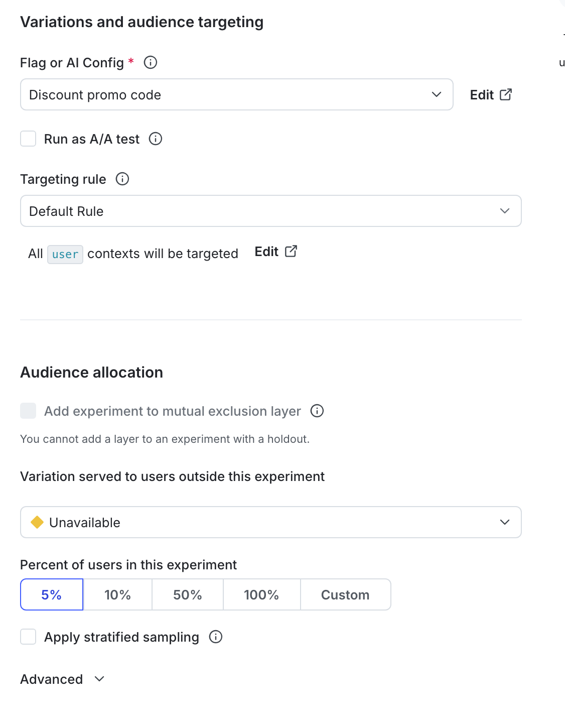Click the info icon beside Run as A/A test
Screen dimensions: 565x728
tap(156, 139)
